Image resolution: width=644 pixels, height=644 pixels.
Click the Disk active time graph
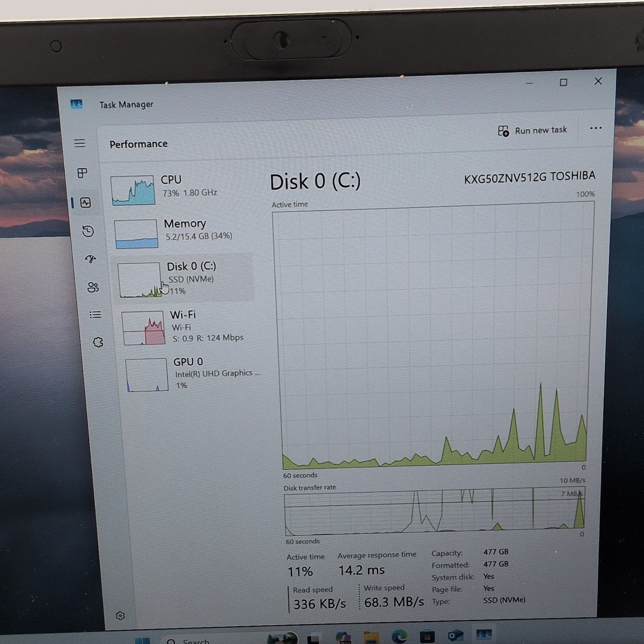coord(434,335)
